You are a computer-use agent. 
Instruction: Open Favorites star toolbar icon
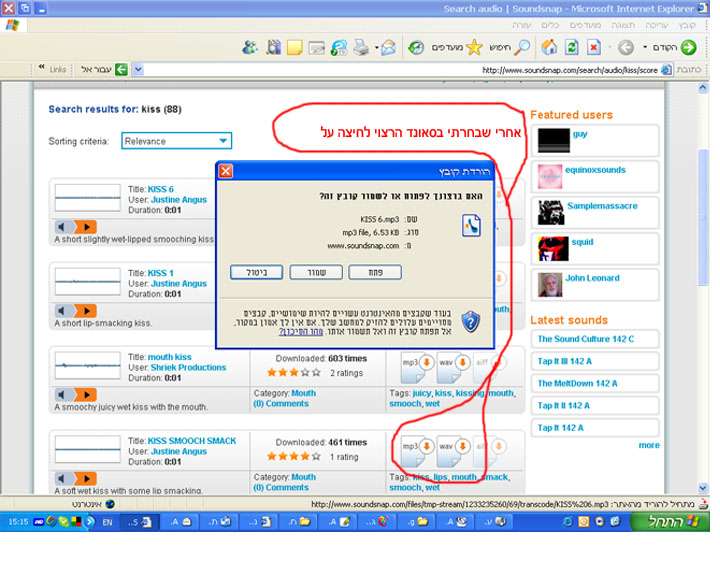(474, 47)
